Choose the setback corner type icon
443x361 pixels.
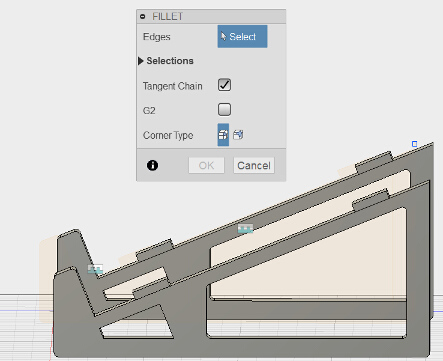pyautogui.click(x=238, y=135)
